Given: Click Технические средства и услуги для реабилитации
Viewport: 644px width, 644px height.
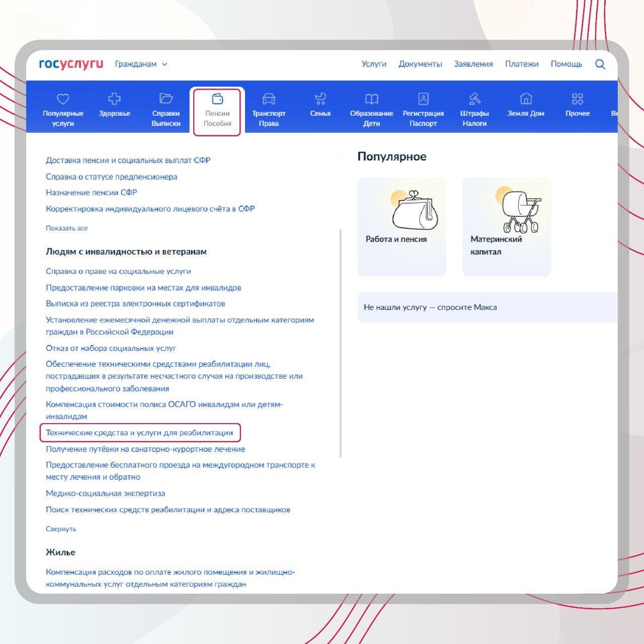Looking at the screenshot, I should click(139, 433).
